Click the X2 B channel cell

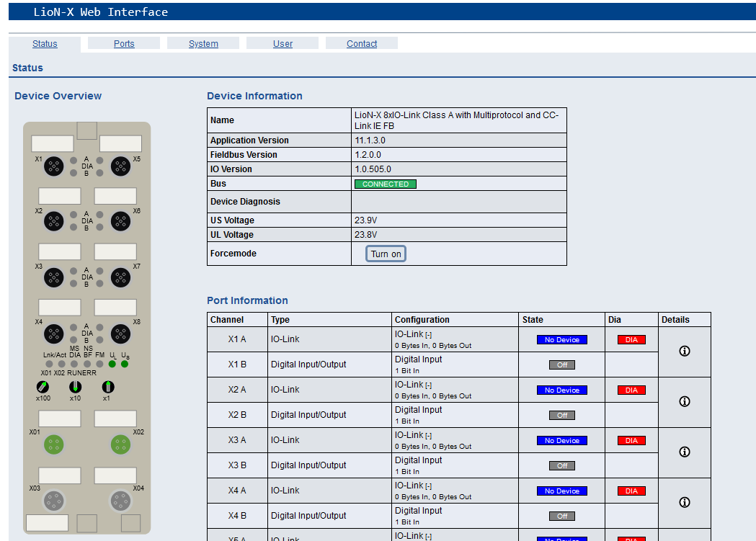[x=237, y=415]
